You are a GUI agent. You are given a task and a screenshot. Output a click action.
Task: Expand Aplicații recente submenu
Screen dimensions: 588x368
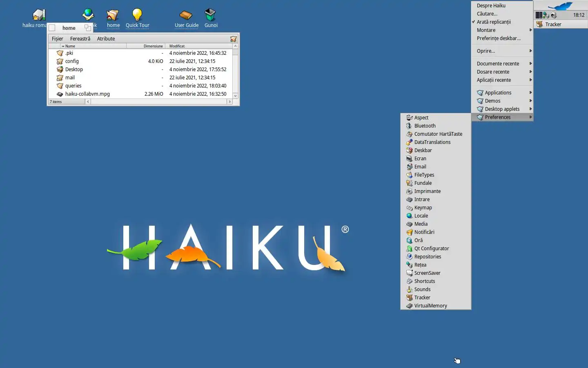coord(502,80)
